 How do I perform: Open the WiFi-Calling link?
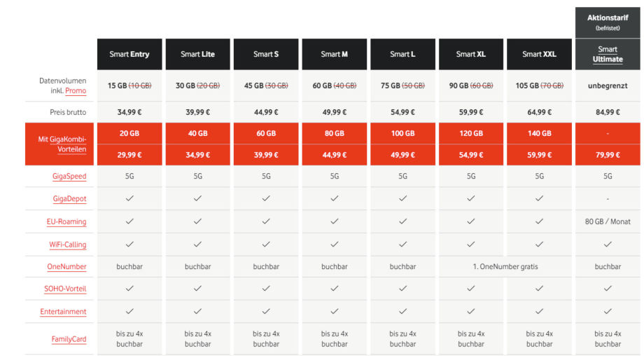67,245
